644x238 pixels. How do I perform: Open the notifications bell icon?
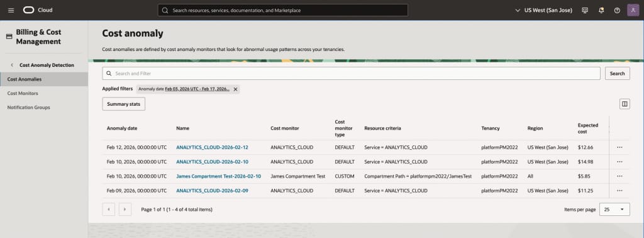(601, 10)
